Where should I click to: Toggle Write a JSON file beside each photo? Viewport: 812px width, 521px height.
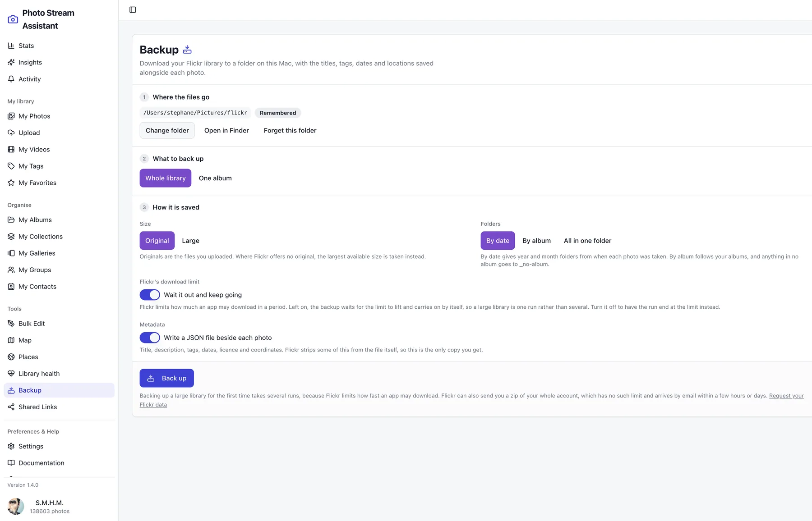coord(150,338)
